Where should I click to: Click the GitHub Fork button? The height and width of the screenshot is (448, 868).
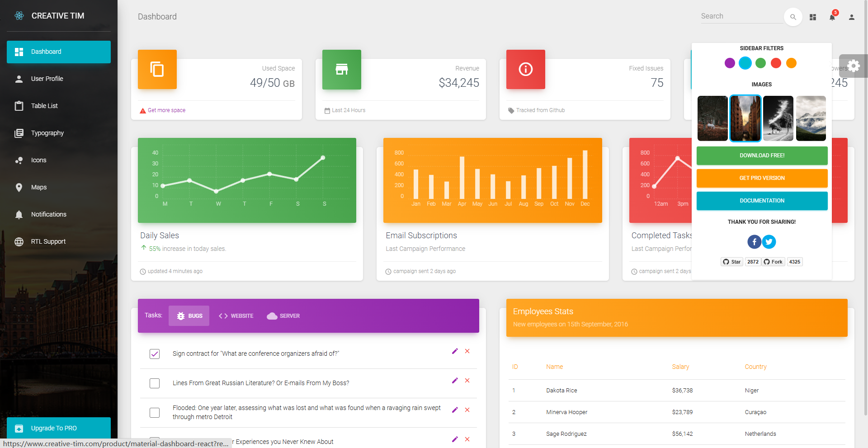[773, 262]
